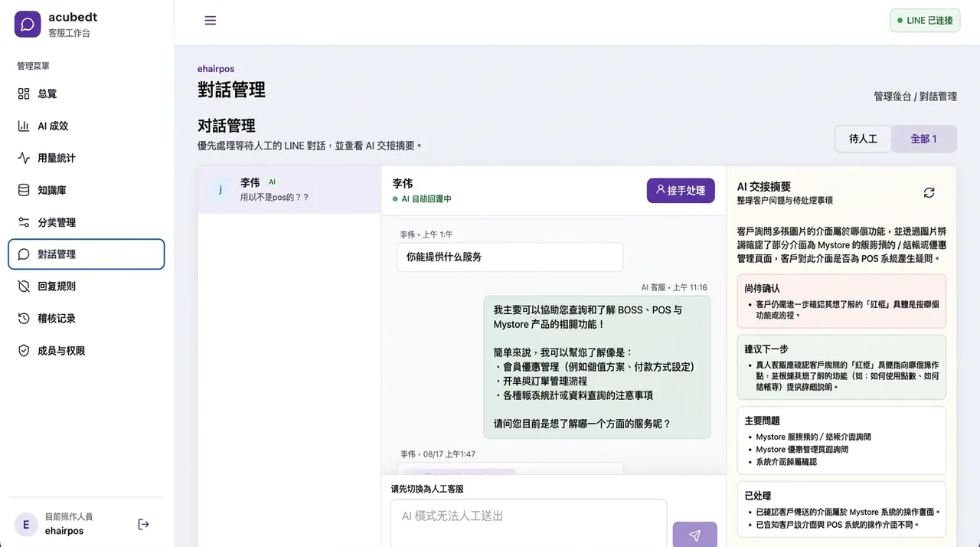
Task: Click the 主要問題 summary card
Action: [x=841, y=440]
